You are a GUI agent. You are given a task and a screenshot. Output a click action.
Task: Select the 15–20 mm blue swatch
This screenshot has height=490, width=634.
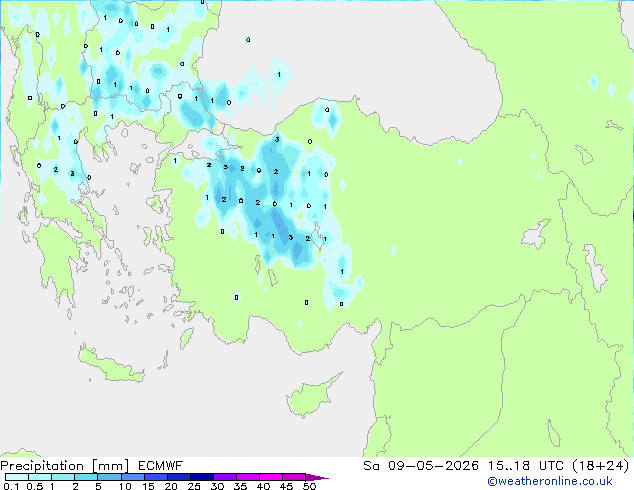click(155, 477)
